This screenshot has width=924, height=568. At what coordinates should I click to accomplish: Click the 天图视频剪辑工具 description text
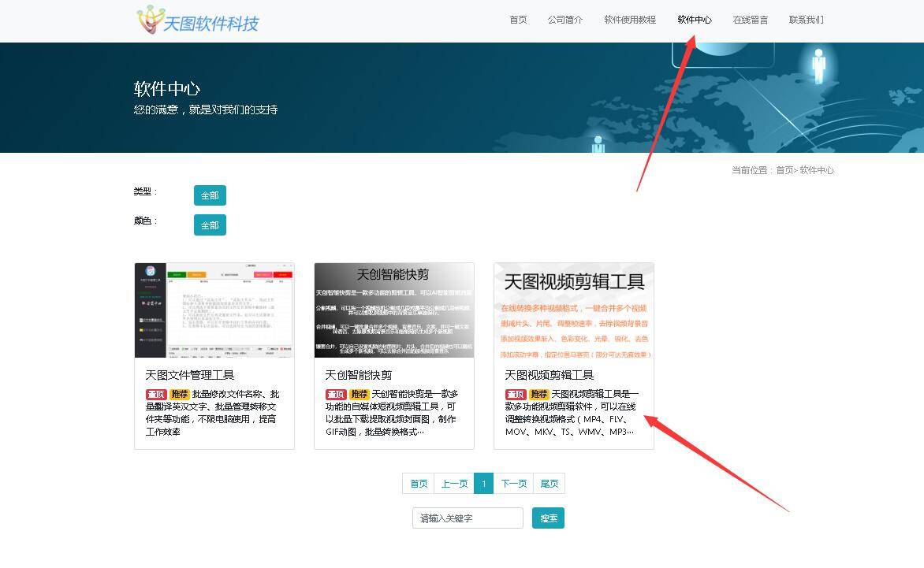572,413
